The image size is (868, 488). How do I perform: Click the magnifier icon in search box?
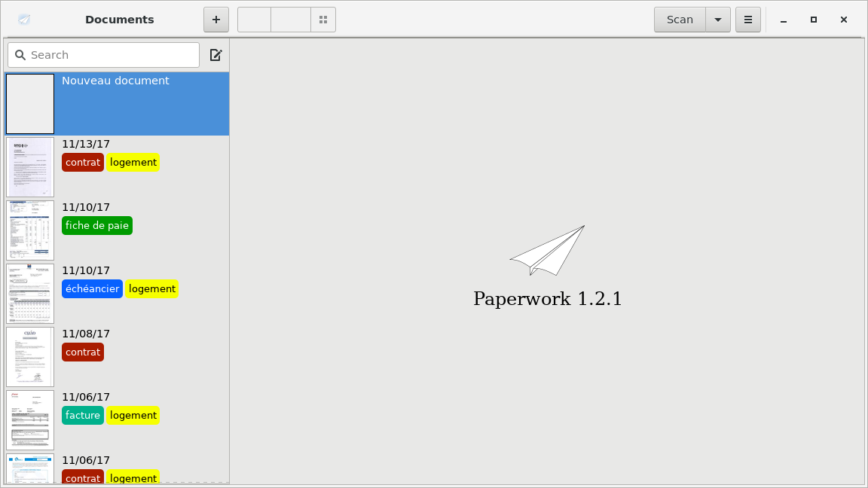20,55
